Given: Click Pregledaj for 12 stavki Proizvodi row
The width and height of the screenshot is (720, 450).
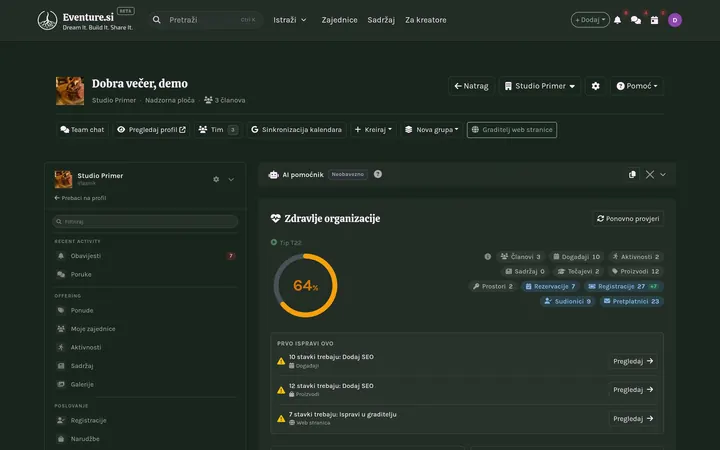Looking at the screenshot, I should [x=633, y=390].
